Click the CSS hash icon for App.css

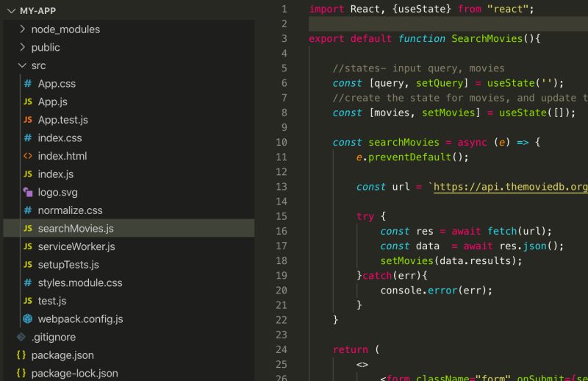point(28,83)
